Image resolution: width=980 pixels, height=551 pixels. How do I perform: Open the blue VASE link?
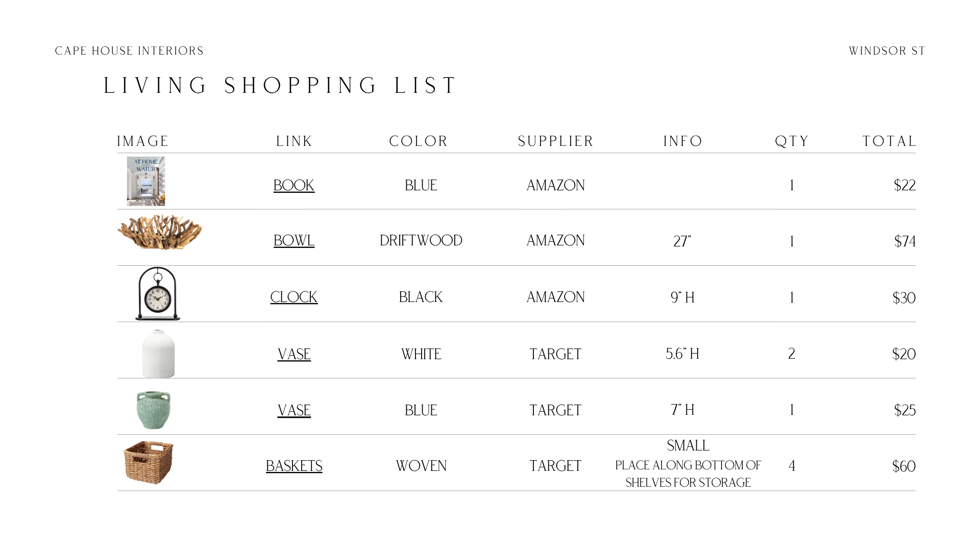click(294, 410)
